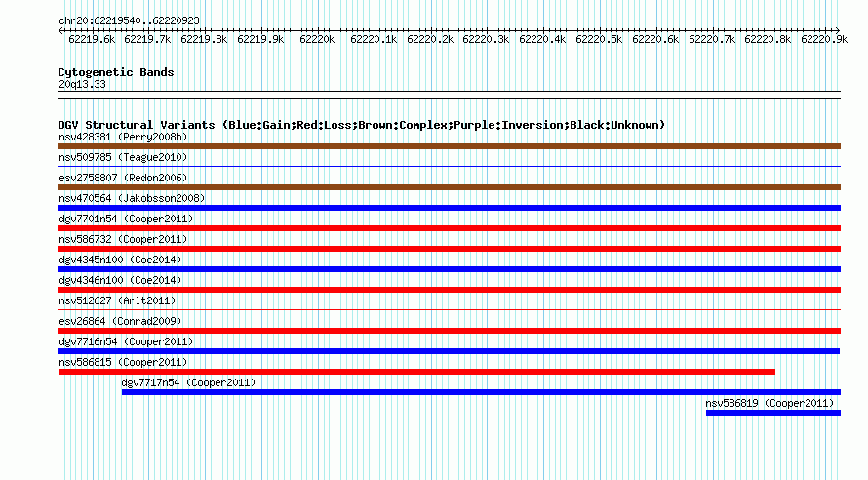Click the esv2758807 (Redon2006) label
The height and width of the screenshot is (480, 868).
[123, 178]
